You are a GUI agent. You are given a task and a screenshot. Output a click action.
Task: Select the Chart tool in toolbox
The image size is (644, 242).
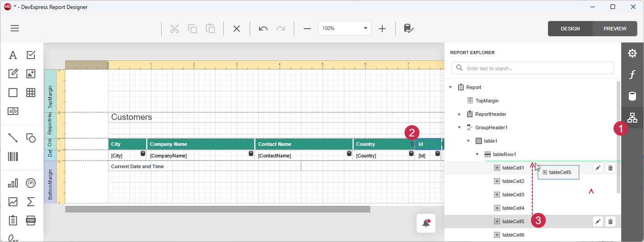coord(13,183)
